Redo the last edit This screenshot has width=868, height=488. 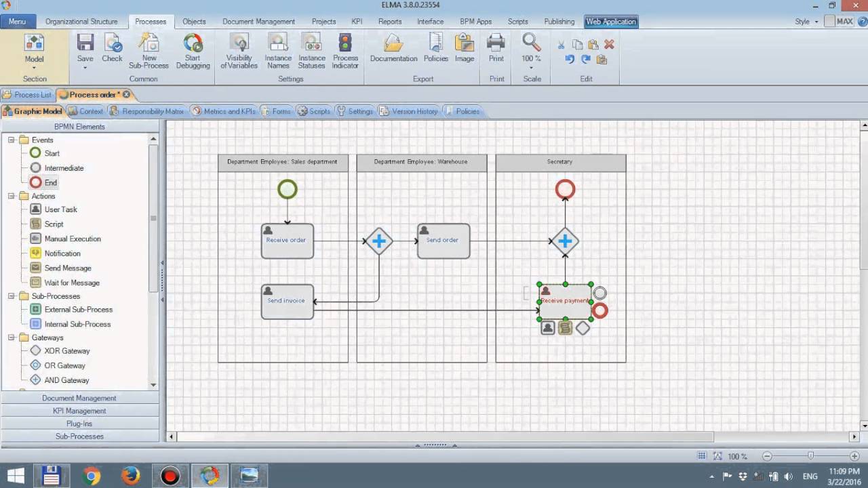(585, 60)
